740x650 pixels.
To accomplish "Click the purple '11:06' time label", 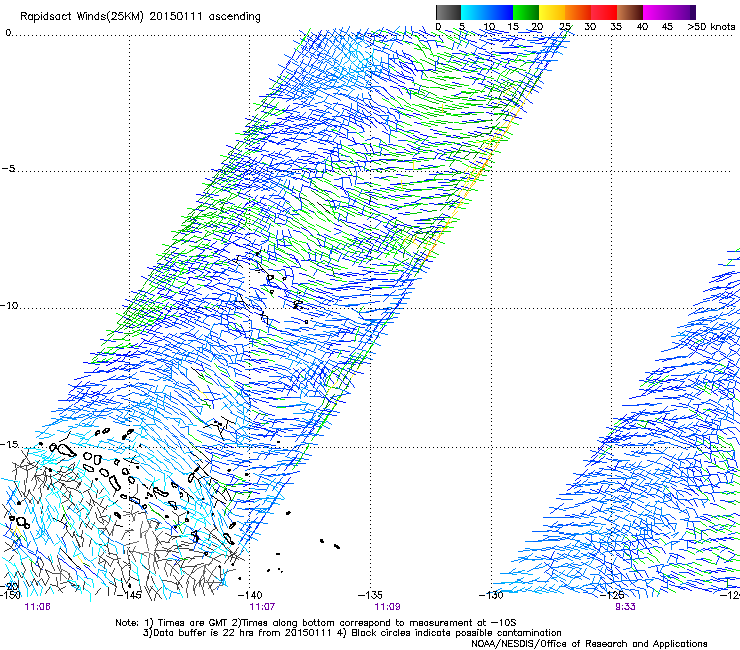I will [37, 607].
